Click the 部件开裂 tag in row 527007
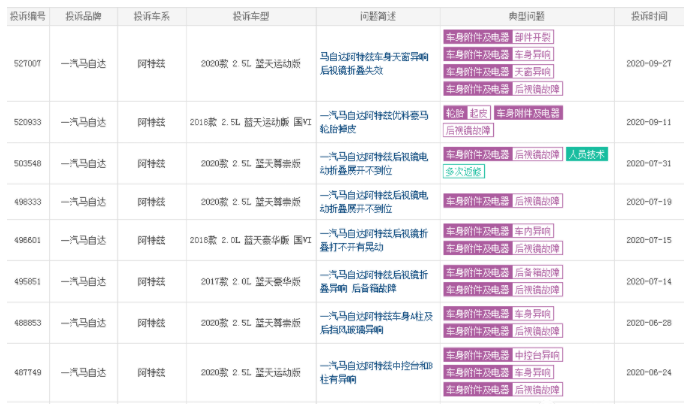 (533, 37)
